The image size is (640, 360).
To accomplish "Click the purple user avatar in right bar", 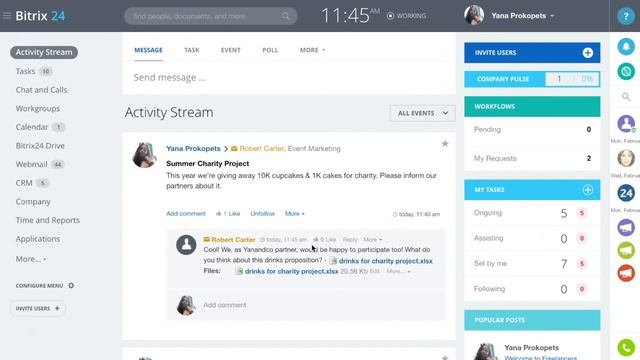I will (626, 123).
